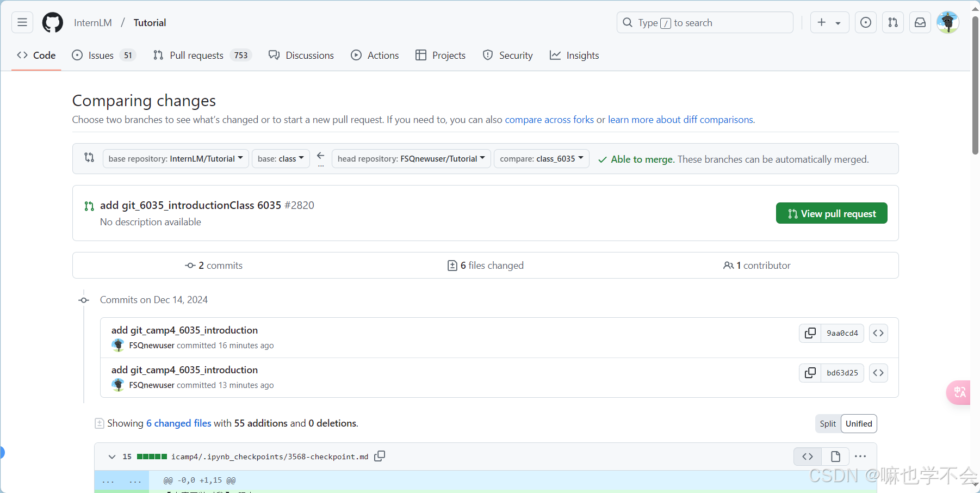980x493 pixels.
Task: Open head repository FSQnewuser/Tutorial dropdown
Action: pos(411,159)
